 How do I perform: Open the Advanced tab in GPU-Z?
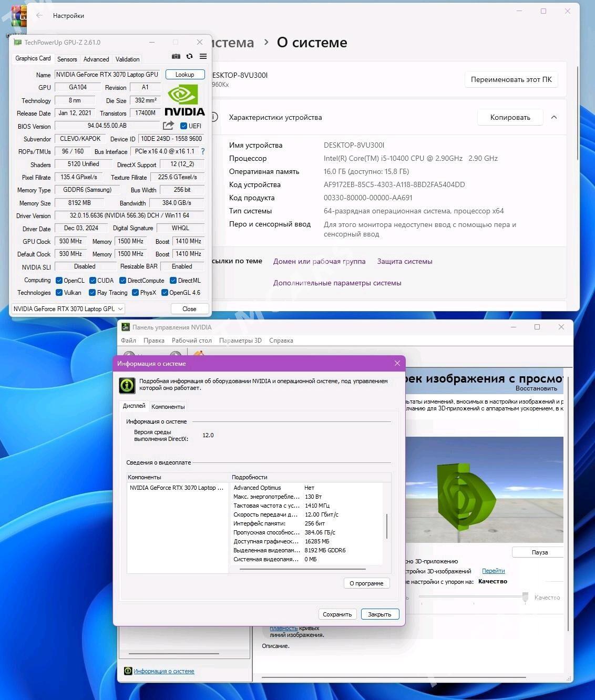[x=96, y=59]
